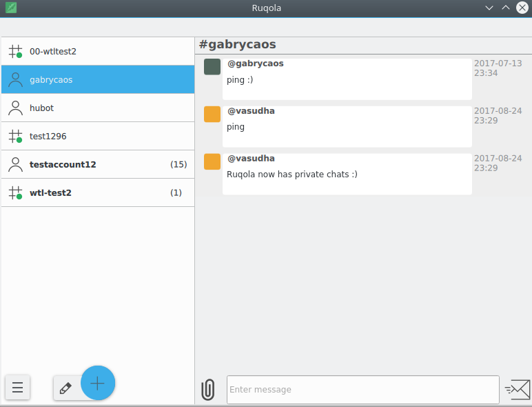Viewport: 532px width, 407px height.
Task: Click vasudha's orange avatar on ping message
Action: click(212, 115)
